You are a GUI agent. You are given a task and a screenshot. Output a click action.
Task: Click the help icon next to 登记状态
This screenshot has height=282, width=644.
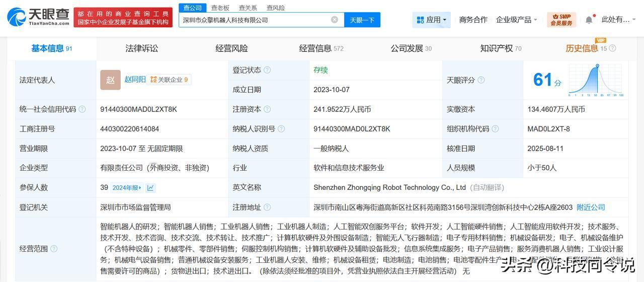[x=267, y=70]
